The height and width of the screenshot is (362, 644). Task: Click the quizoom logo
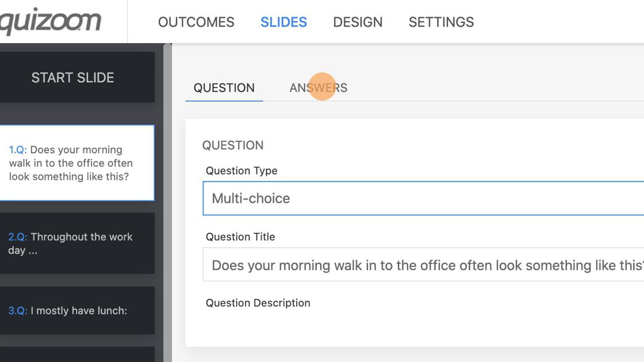pos(51,22)
